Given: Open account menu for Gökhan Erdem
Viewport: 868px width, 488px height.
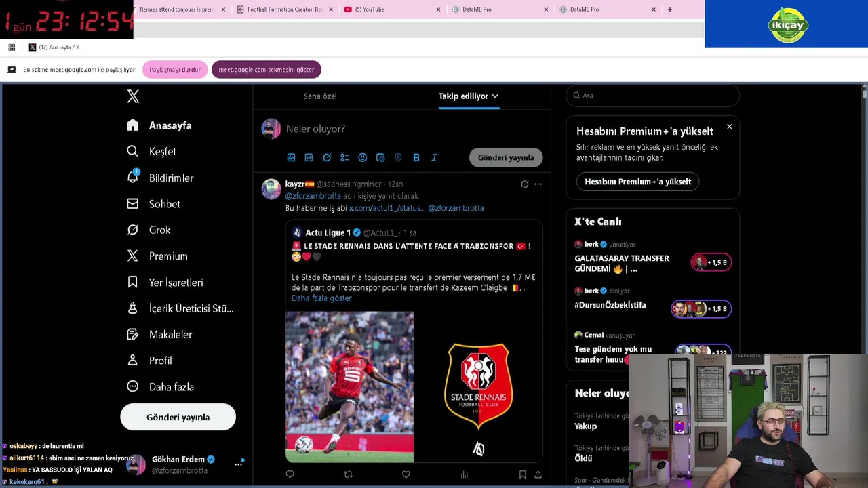Looking at the screenshot, I should (x=238, y=464).
